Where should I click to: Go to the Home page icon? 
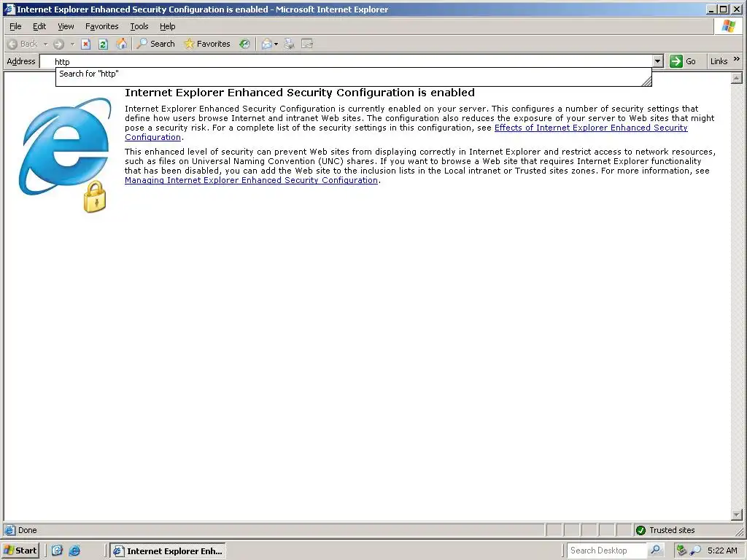[x=122, y=44]
